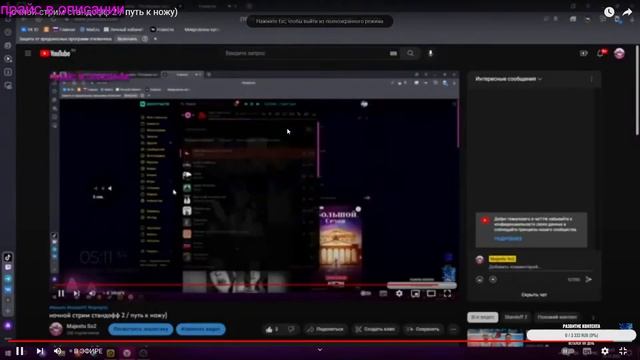Open the on-screen keyboard in search box
This screenshot has height=360, width=640.
[393, 53]
